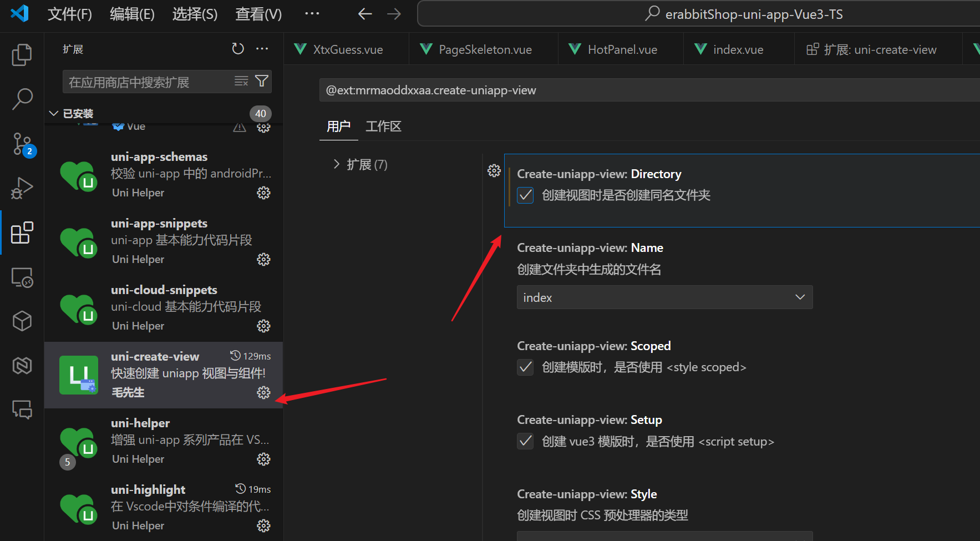Switch to PageSkeleton.vue editor tab
This screenshot has height=541, width=980.
click(x=484, y=49)
